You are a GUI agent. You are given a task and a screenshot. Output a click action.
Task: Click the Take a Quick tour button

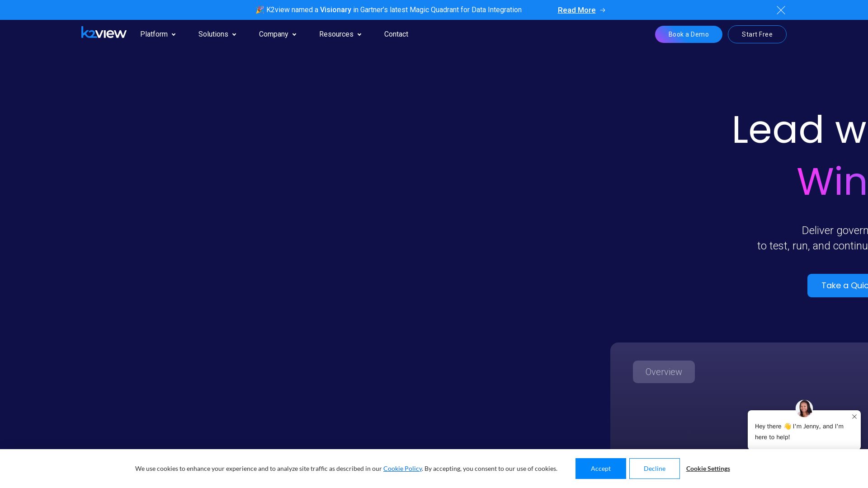click(838, 286)
